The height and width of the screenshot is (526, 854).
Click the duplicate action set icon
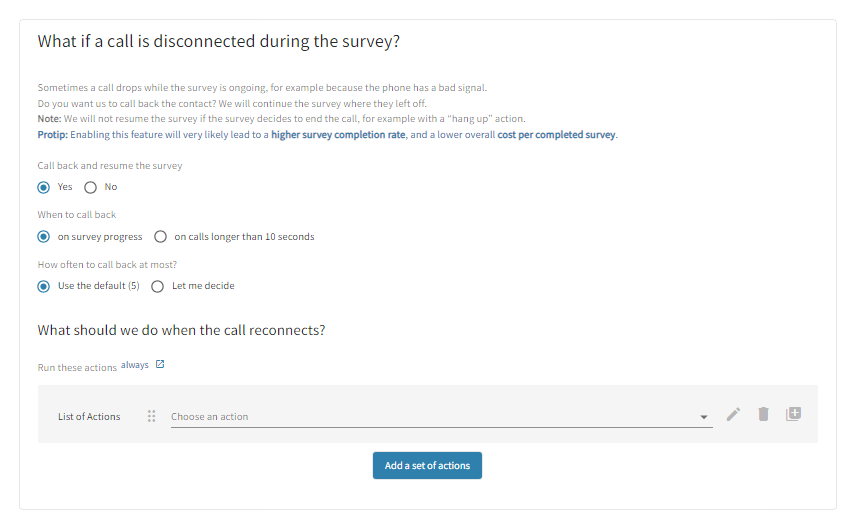pyautogui.click(x=793, y=414)
